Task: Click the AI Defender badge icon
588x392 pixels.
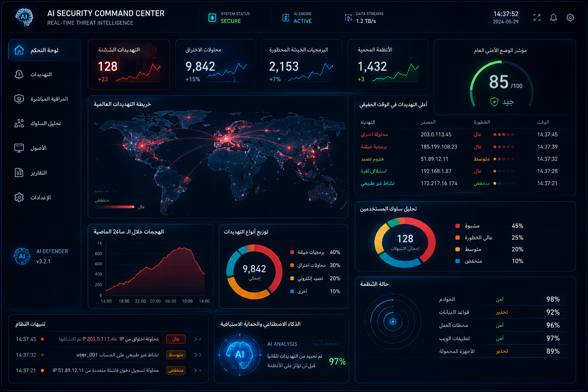Action: (22, 256)
